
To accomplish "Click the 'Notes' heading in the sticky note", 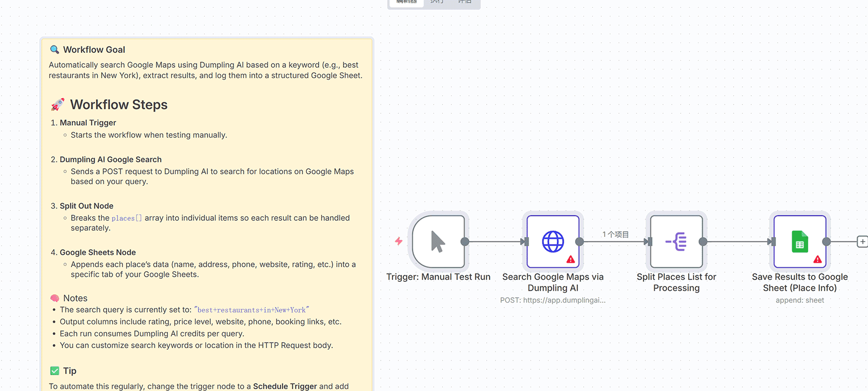I will point(75,298).
